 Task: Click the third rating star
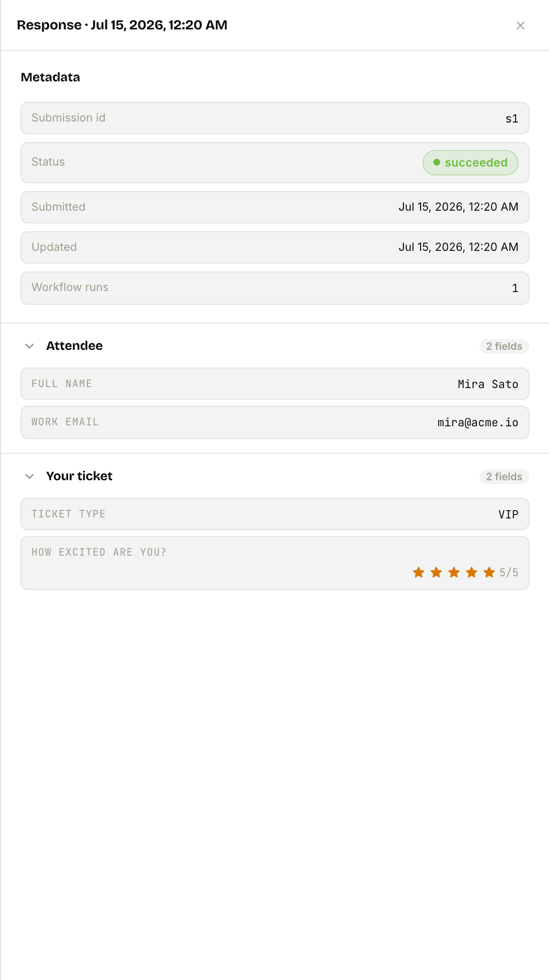coord(454,572)
